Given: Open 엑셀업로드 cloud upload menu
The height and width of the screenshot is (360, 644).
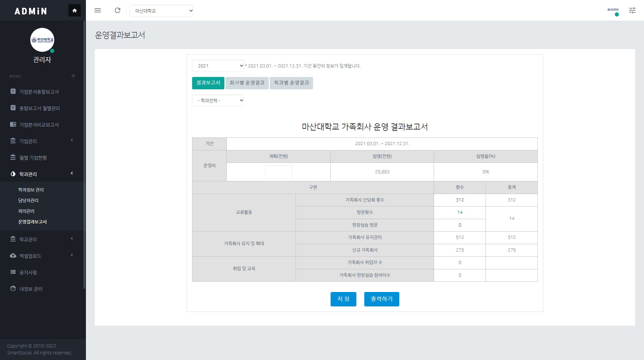Looking at the screenshot, I should (30, 256).
